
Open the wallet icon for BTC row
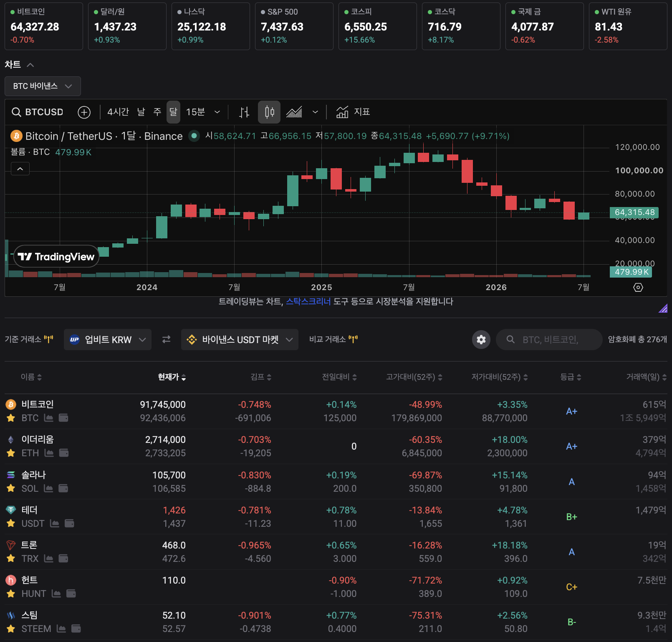click(x=63, y=418)
